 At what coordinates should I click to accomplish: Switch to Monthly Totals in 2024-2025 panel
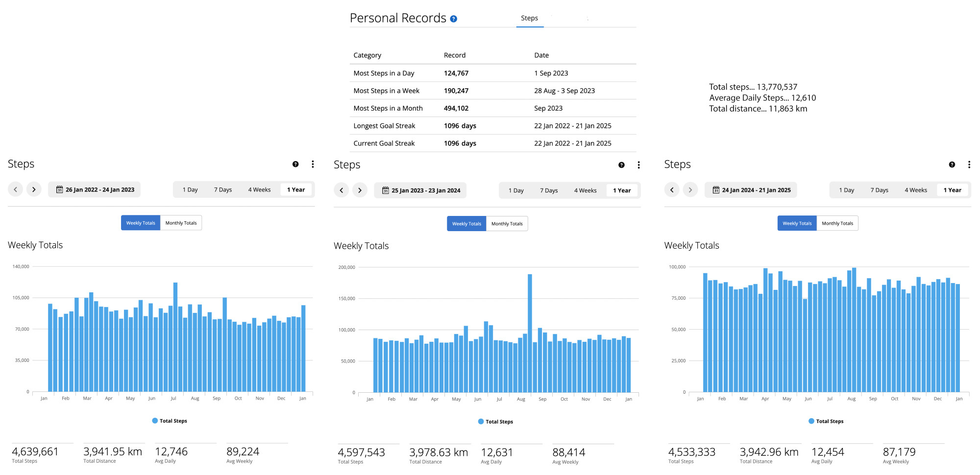pos(837,223)
